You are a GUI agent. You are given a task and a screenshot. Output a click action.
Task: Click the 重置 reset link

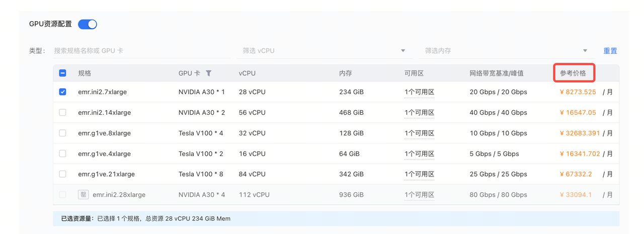click(x=610, y=51)
